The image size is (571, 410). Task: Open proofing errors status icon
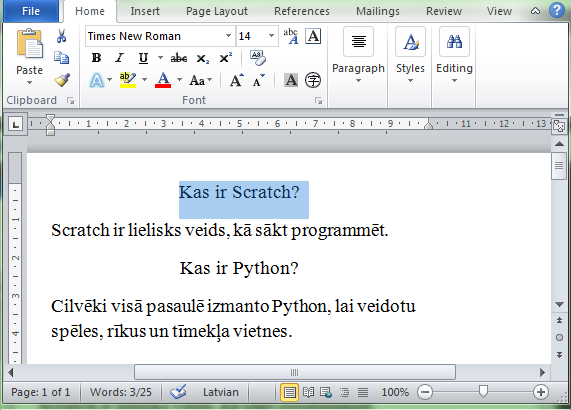click(178, 392)
